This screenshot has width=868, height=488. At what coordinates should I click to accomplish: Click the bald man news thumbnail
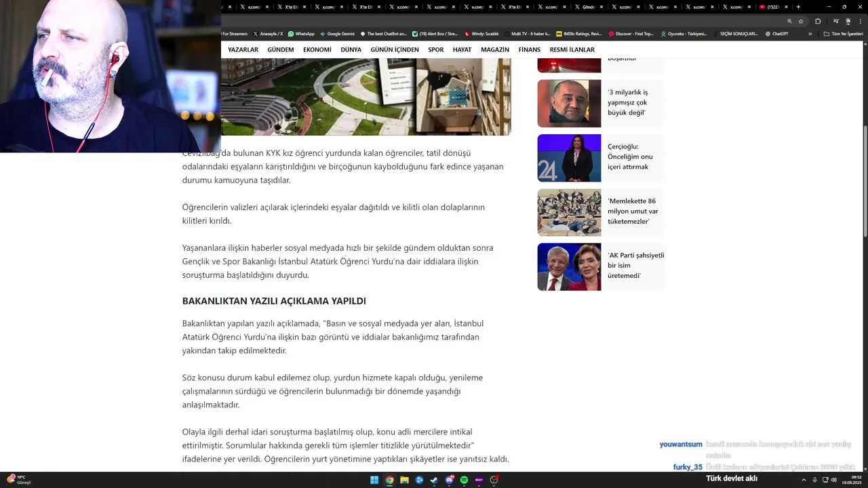[x=569, y=104]
